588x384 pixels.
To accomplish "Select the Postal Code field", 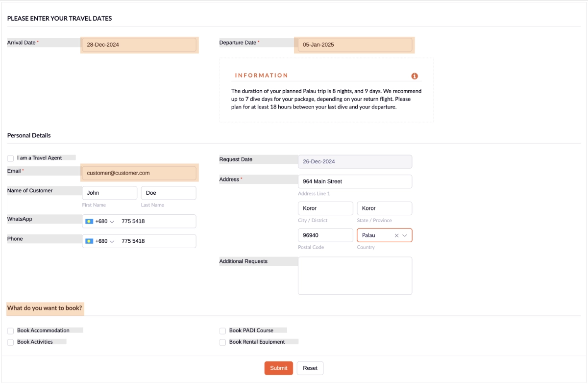I will click(x=325, y=235).
